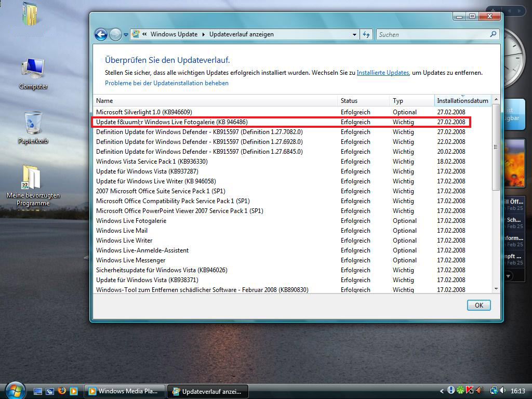Image resolution: width=532 pixels, height=399 pixels.
Task: Select Windows Vista Service Pack 1 (KB936330)
Action: point(292,161)
